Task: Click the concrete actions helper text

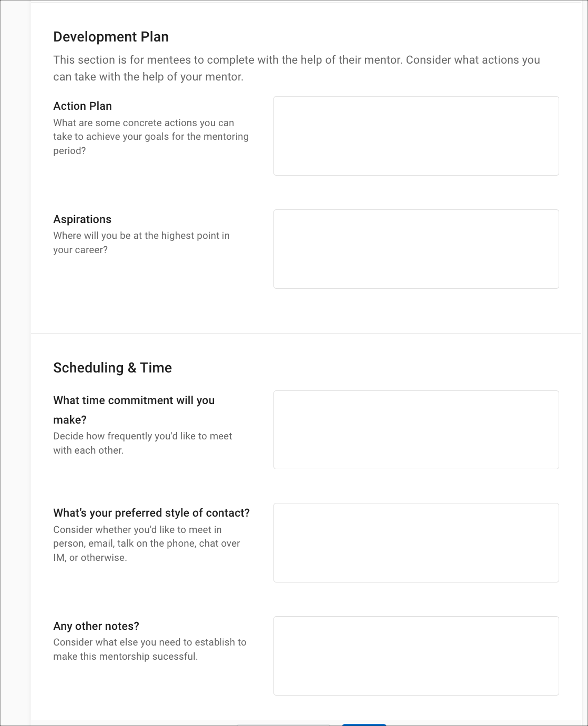Action: tap(151, 136)
